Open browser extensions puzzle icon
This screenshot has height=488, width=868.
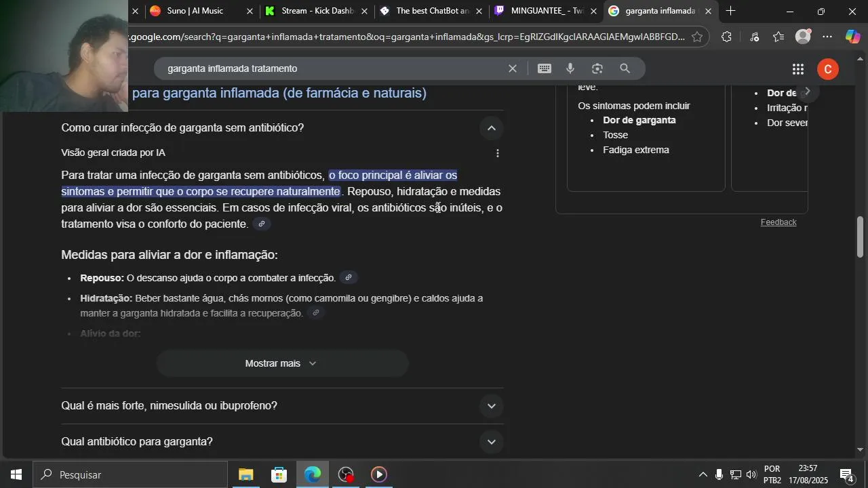pyautogui.click(x=726, y=37)
